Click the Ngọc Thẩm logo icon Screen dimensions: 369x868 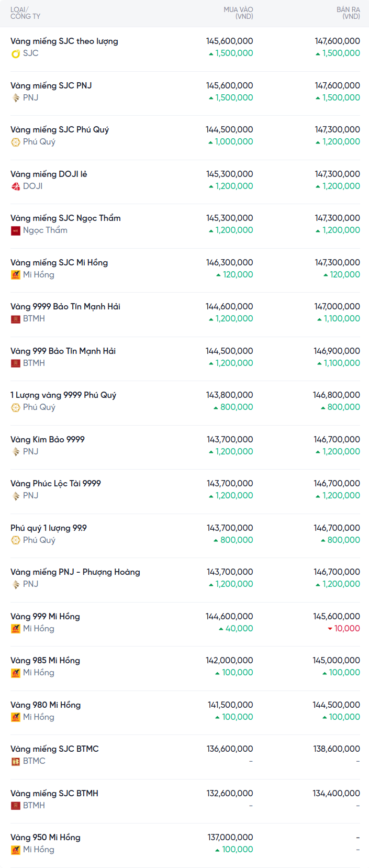(x=16, y=230)
